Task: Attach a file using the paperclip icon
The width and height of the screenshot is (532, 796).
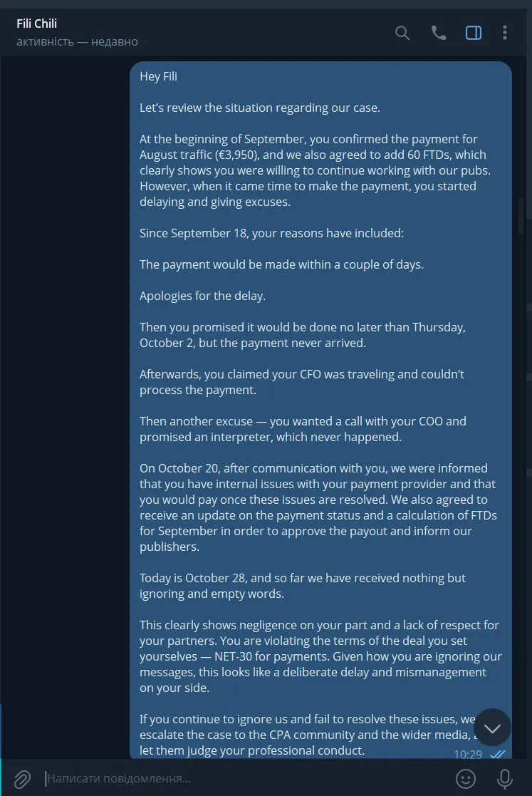Action: click(22, 778)
